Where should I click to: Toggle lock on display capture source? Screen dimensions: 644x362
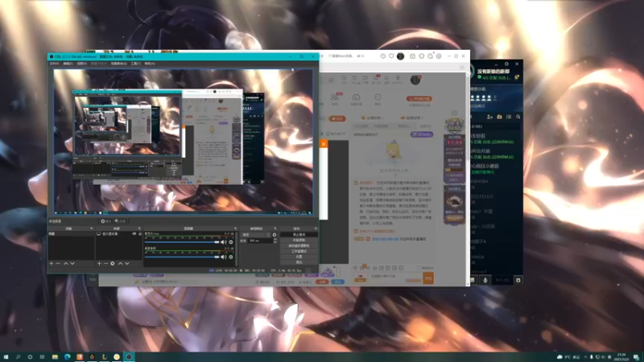point(140,234)
